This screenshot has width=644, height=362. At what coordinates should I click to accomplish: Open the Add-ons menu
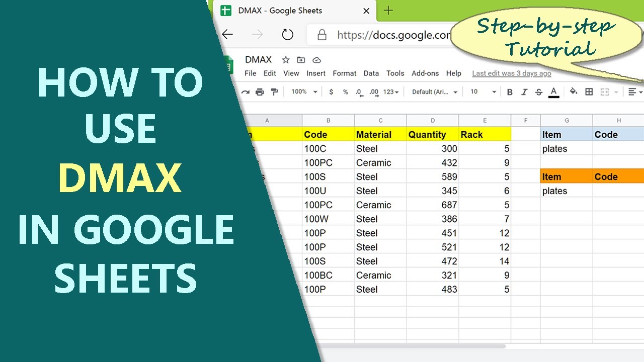[425, 73]
